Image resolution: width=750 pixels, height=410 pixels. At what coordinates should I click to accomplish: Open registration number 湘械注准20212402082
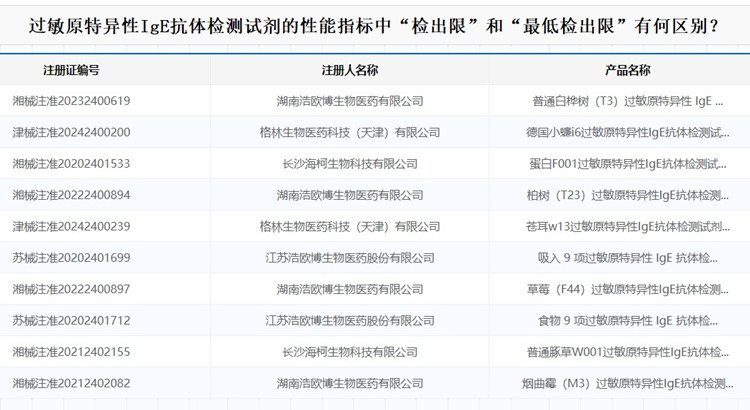tap(71, 384)
